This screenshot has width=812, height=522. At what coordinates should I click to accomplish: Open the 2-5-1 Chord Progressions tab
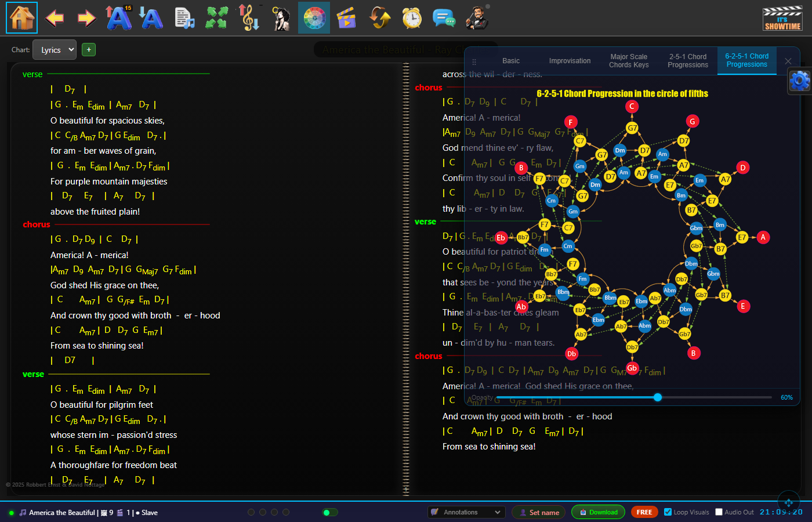point(688,61)
